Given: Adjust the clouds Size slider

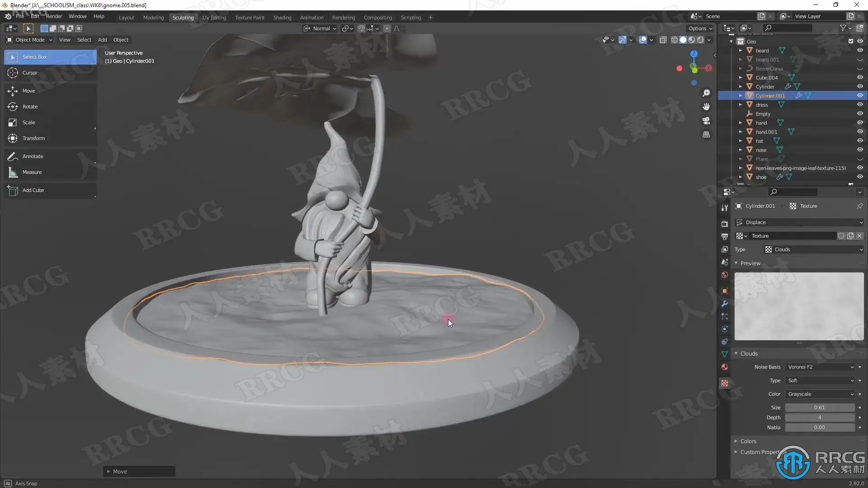Looking at the screenshot, I should click(x=819, y=408).
